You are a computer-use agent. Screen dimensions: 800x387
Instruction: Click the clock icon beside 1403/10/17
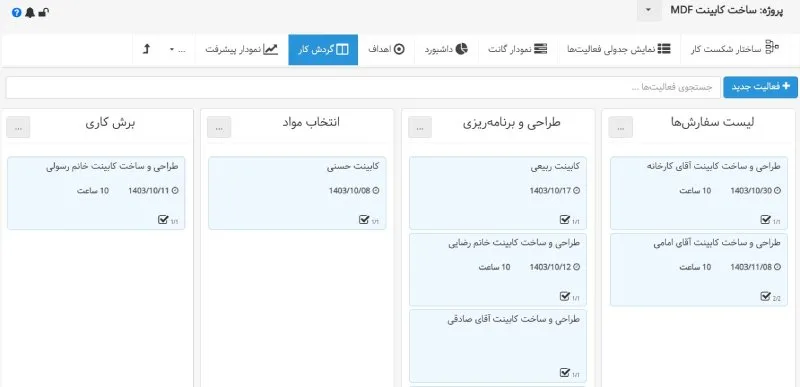click(577, 191)
